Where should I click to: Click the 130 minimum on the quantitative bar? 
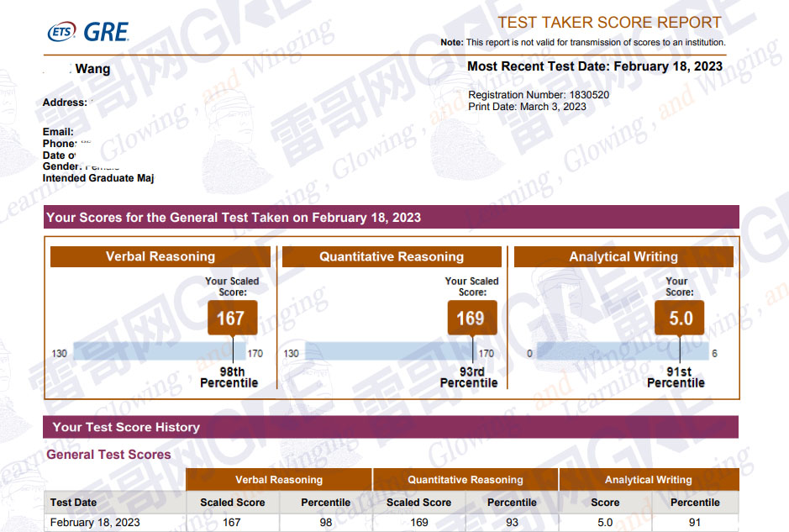pyautogui.click(x=292, y=353)
